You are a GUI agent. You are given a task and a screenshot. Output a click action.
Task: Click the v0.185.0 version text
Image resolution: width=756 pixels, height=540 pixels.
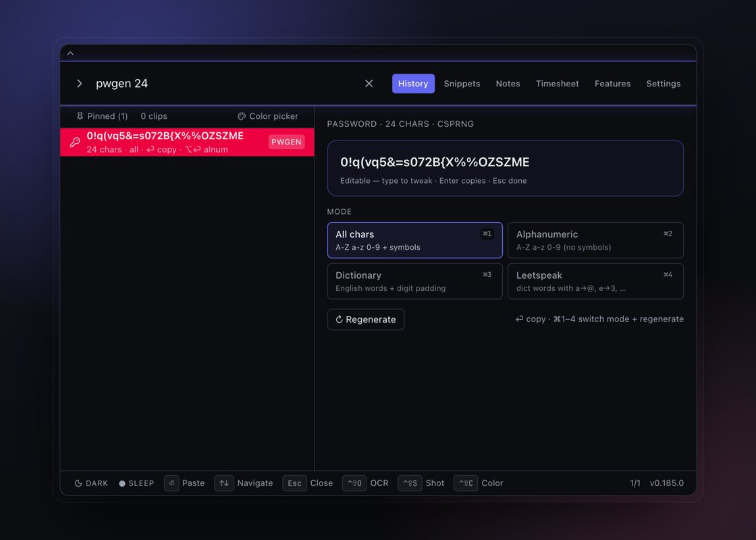667,483
